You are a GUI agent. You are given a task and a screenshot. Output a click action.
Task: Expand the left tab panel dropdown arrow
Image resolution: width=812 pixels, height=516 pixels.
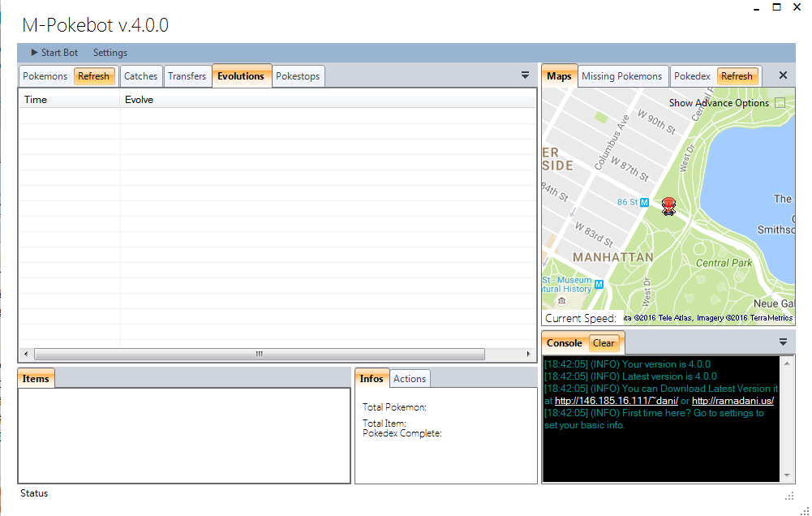pyautogui.click(x=525, y=75)
